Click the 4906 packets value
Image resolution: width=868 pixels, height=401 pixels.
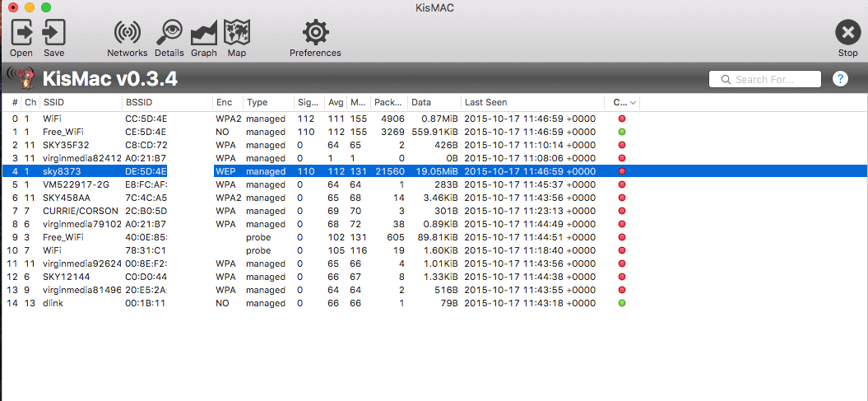[393, 119]
